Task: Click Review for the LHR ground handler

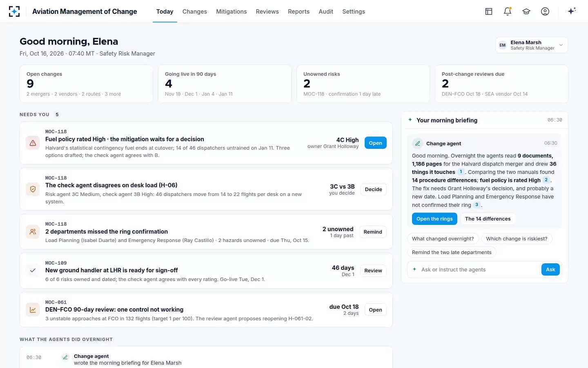Action: pyautogui.click(x=373, y=271)
